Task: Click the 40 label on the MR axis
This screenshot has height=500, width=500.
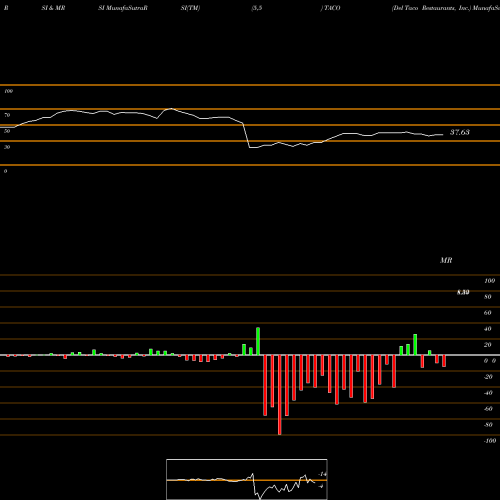Action: [488, 329]
